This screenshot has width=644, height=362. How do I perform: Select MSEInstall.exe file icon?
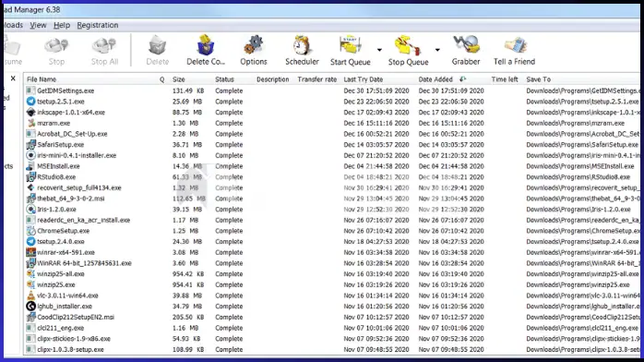point(30,166)
